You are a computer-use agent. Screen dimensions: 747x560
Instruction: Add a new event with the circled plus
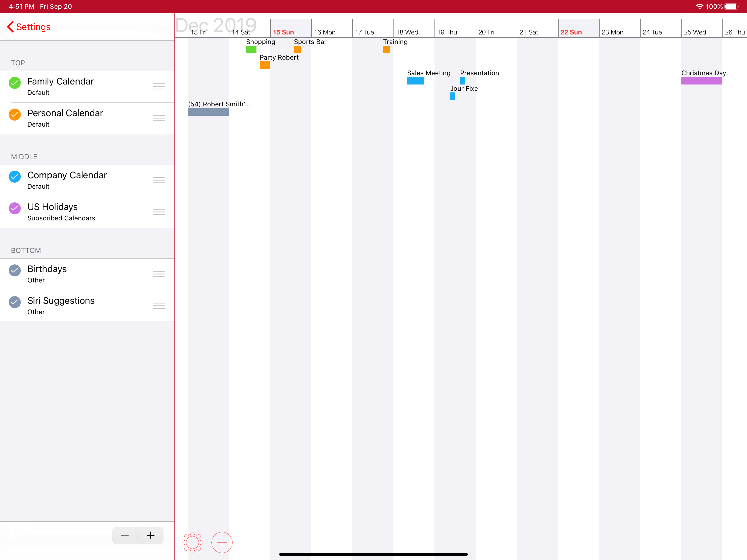222,542
